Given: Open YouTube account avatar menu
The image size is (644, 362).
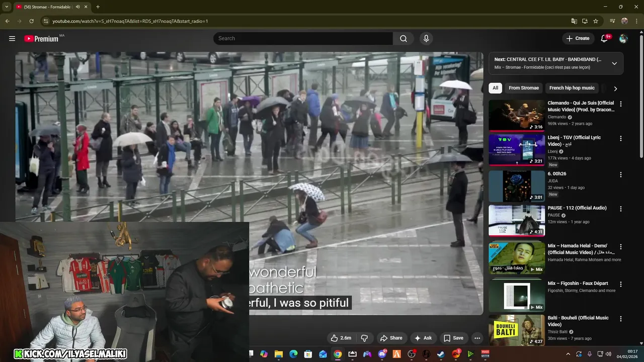Looking at the screenshot, I should [623, 38].
